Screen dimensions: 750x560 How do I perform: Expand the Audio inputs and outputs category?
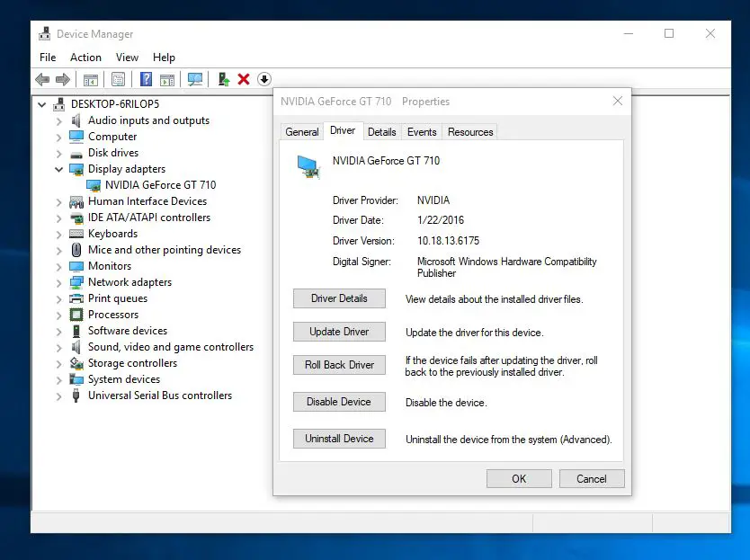click(x=58, y=121)
